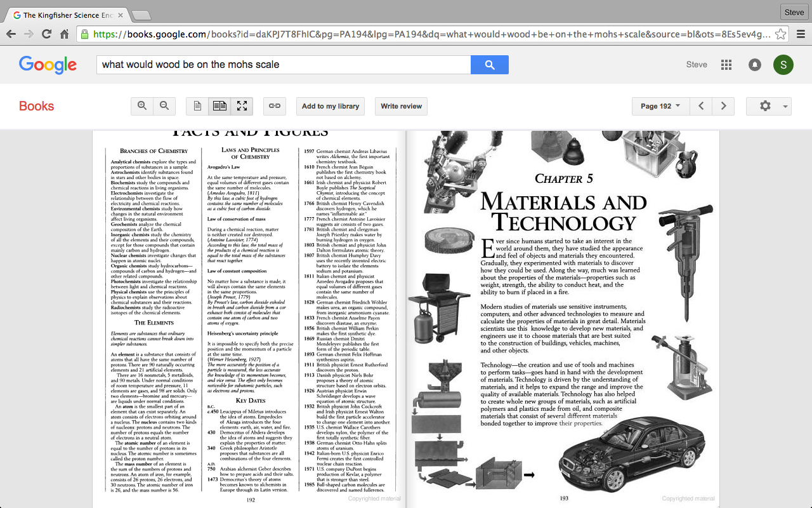
Task: Open Google notifications bell
Action: (755, 65)
